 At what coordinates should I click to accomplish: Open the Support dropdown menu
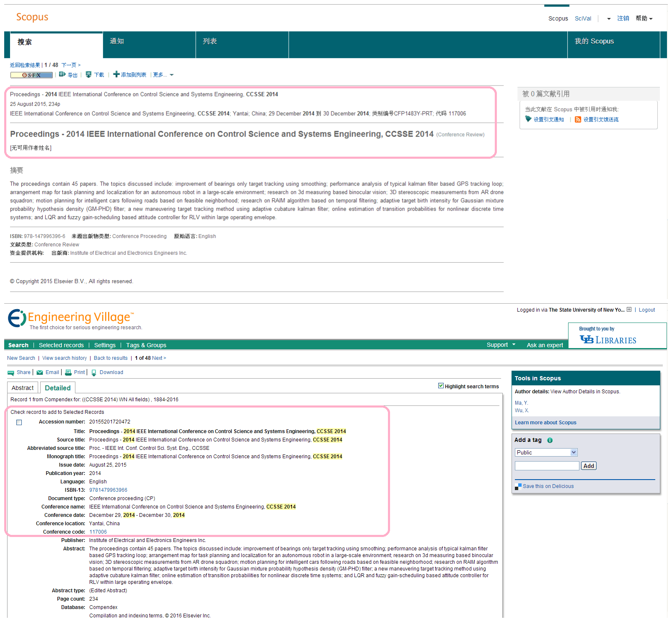pyautogui.click(x=501, y=345)
